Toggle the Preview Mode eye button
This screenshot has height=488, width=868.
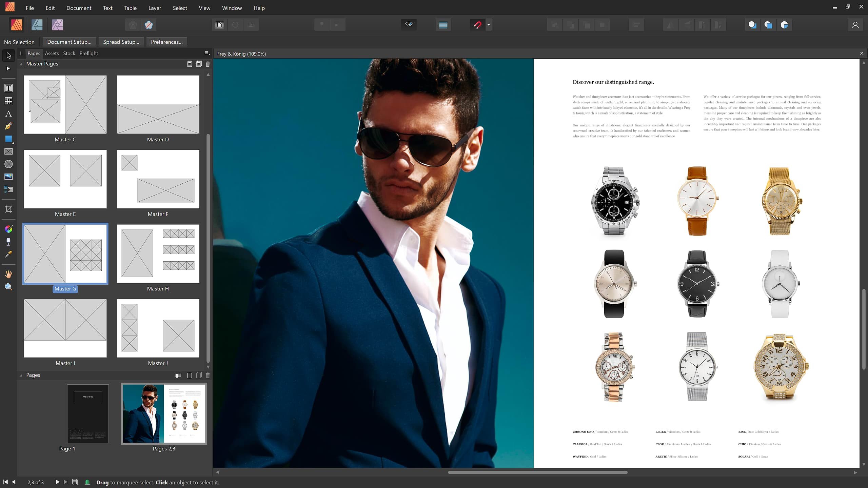(409, 24)
